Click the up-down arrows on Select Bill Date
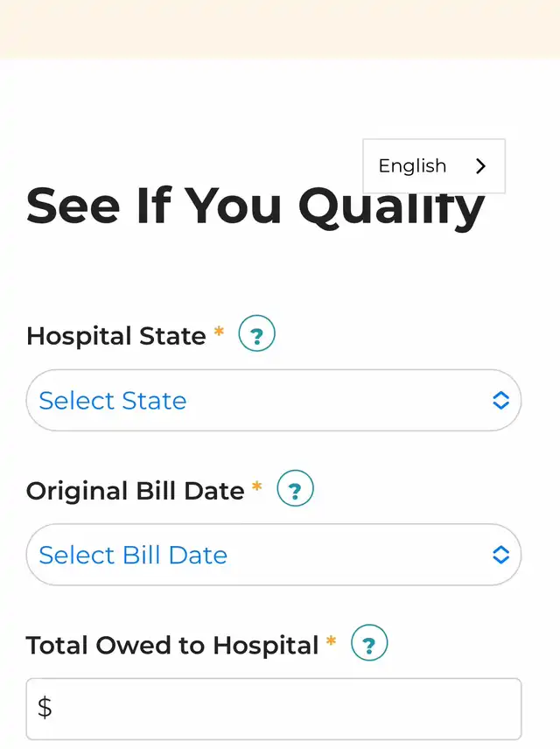560x749 pixels. tap(500, 555)
